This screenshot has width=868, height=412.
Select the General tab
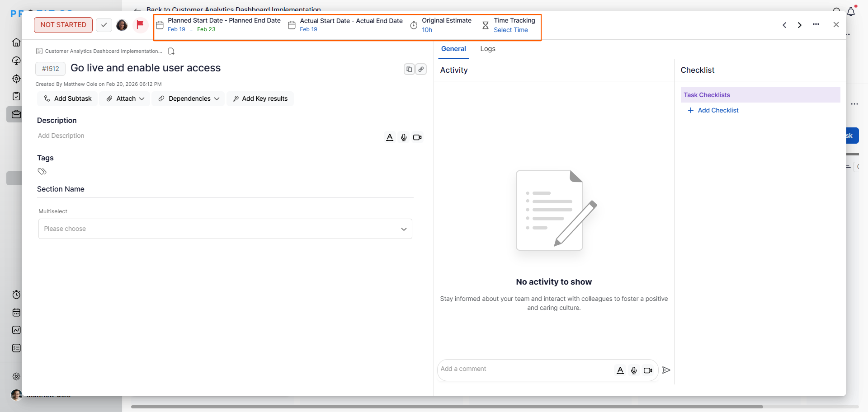[453, 49]
